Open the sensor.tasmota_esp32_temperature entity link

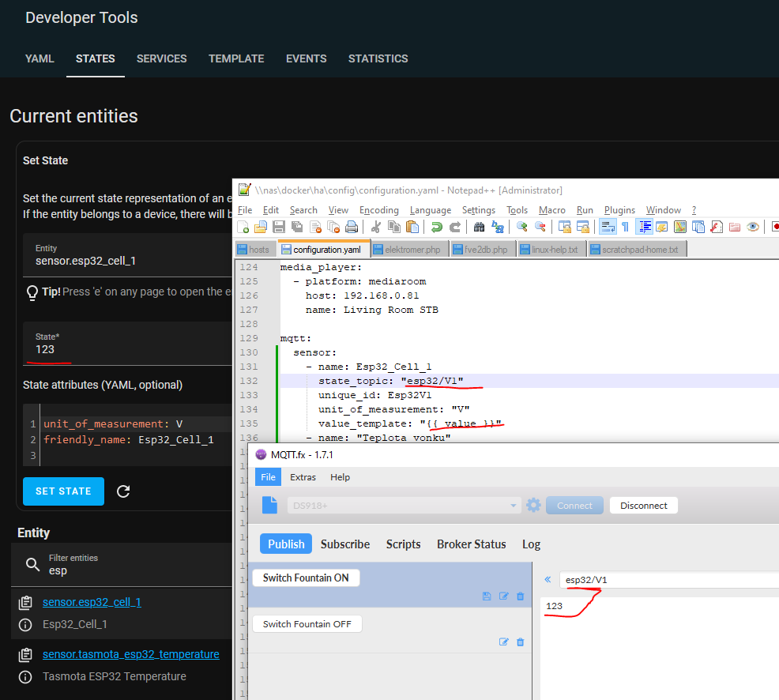(x=130, y=654)
